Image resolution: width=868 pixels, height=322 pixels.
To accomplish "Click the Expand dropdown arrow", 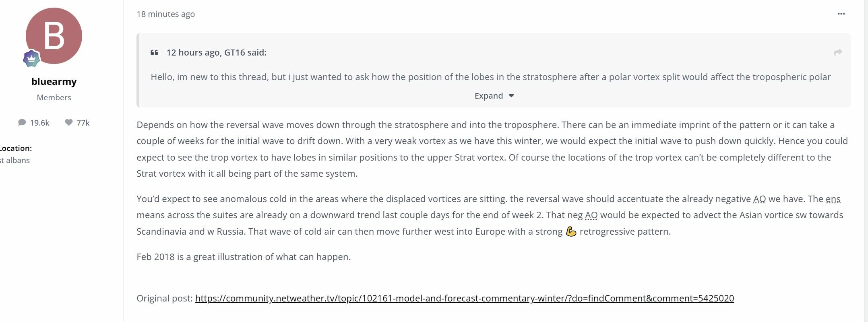I will [511, 96].
